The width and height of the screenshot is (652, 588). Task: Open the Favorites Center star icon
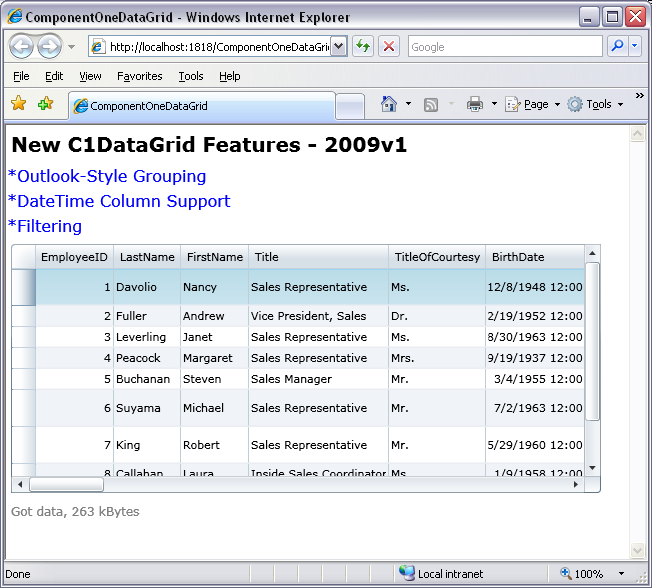coord(19,103)
